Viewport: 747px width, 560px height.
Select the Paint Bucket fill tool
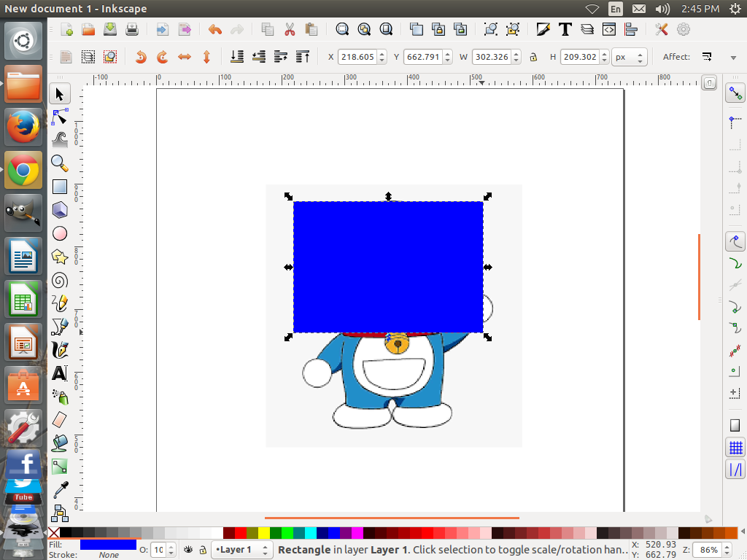pyautogui.click(x=60, y=443)
